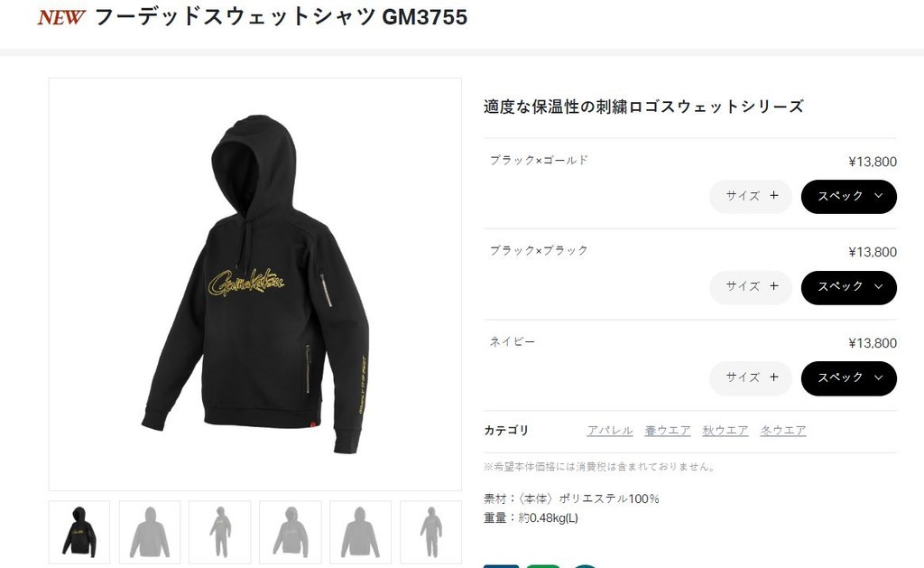The image size is (924, 568).
Task: Open the 春ウエア category link
Action: pos(668,431)
